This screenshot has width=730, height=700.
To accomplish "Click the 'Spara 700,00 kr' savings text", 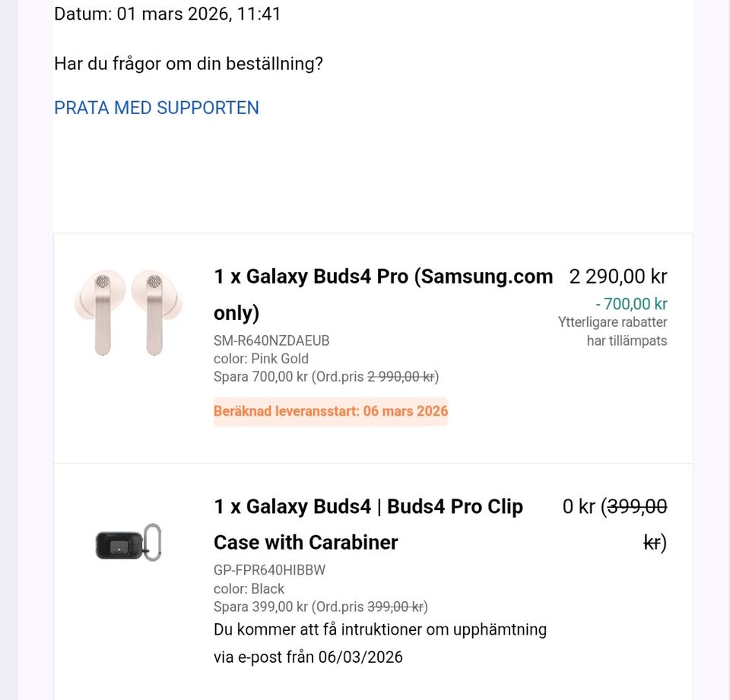I will pyautogui.click(x=261, y=377).
